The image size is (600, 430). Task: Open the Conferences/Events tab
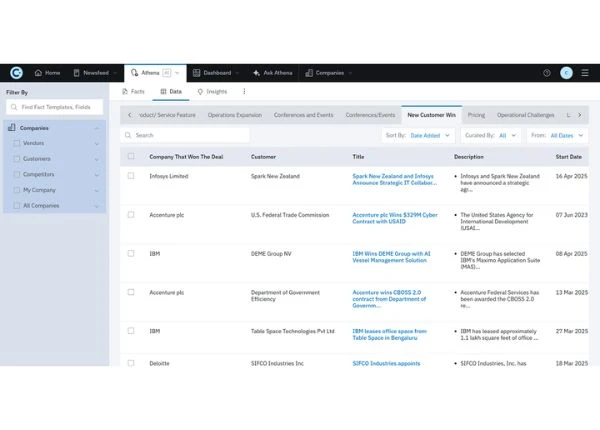pos(370,115)
